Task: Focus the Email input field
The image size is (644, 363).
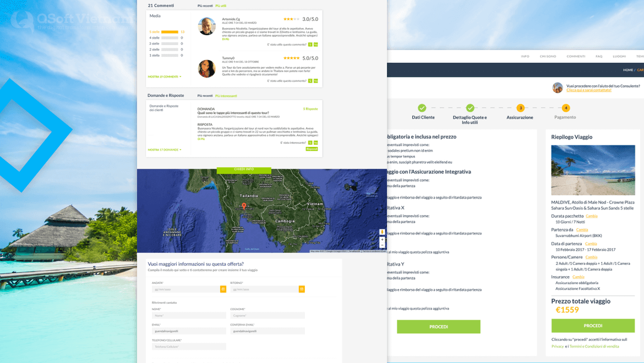Action: (x=189, y=331)
